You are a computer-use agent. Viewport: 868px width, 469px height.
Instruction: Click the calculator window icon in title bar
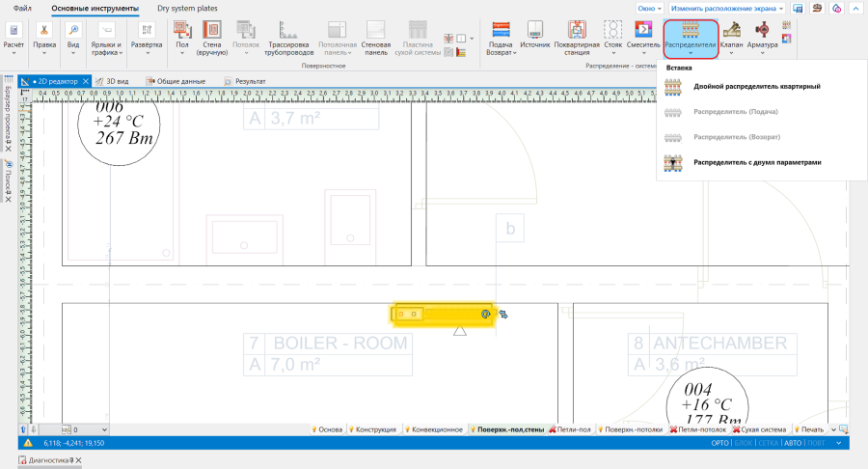coord(798,9)
